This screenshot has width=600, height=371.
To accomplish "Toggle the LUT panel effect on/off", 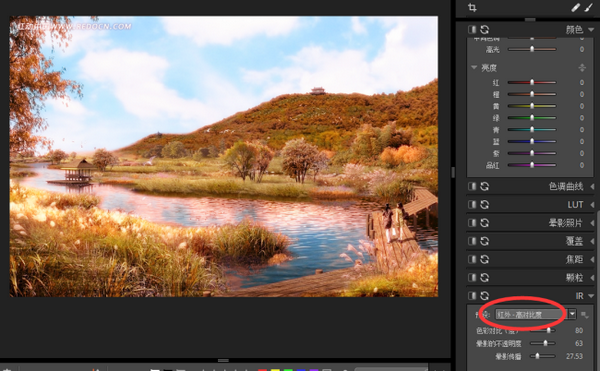I will pyautogui.click(x=472, y=205).
